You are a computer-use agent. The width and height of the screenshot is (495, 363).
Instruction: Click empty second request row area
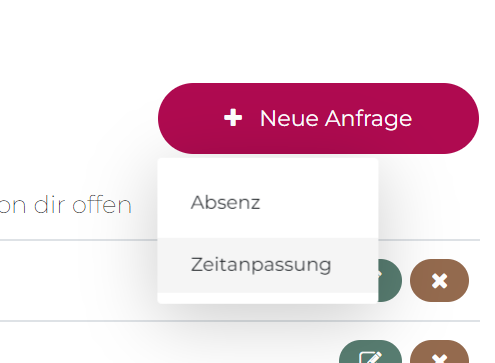tap(167, 343)
